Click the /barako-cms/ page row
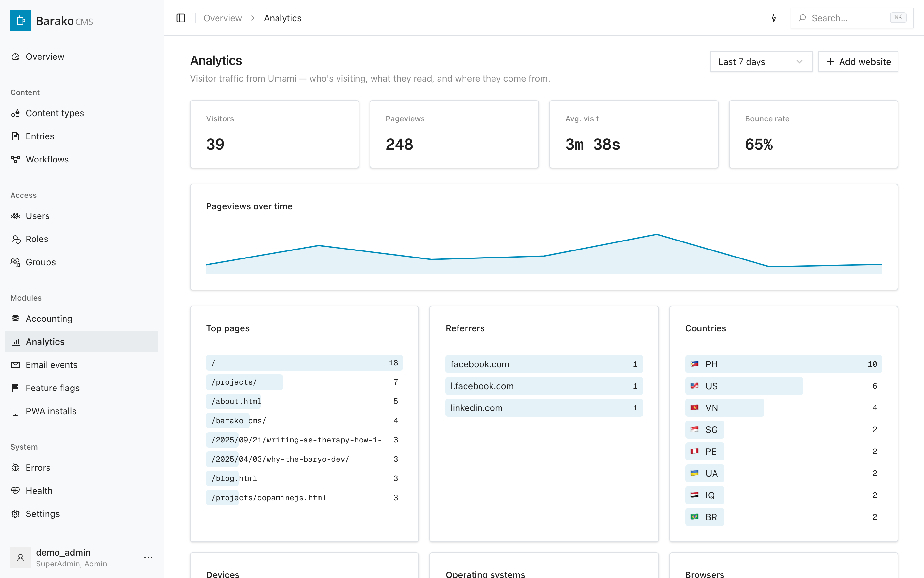The width and height of the screenshot is (924, 578). tap(304, 421)
